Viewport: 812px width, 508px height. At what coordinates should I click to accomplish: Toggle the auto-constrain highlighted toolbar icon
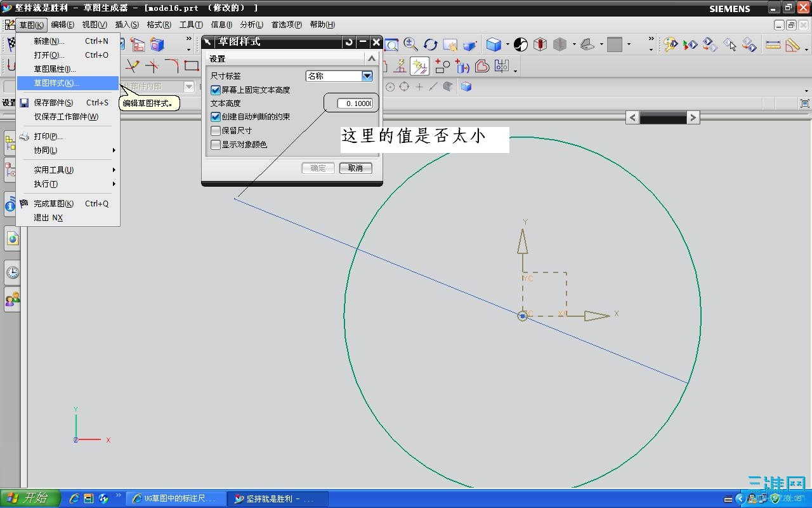419,66
